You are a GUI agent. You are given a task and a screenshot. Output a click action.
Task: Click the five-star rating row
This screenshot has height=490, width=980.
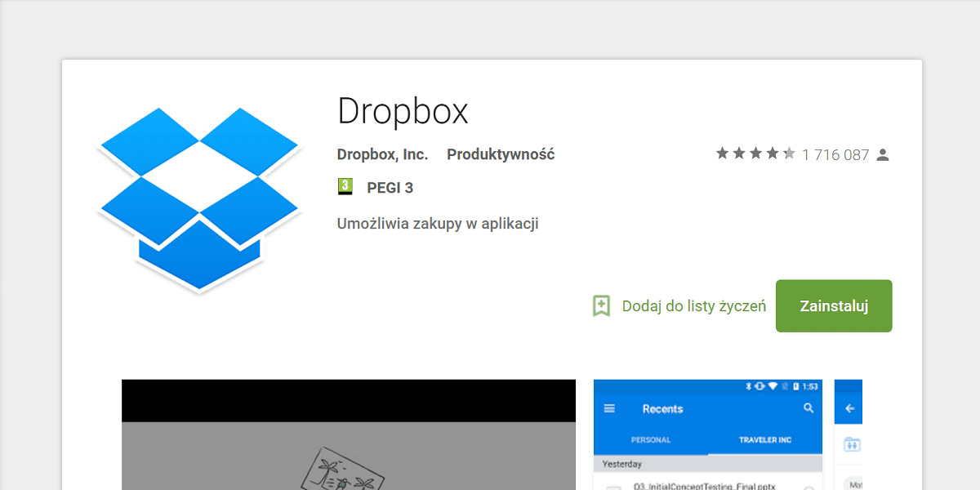(x=755, y=154)
